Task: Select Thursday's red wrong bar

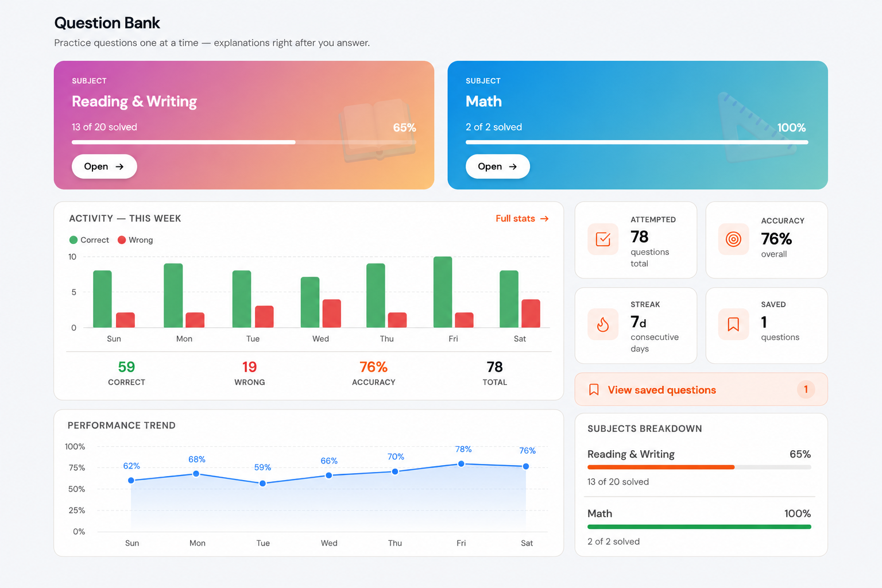Action: pos(397,320)
